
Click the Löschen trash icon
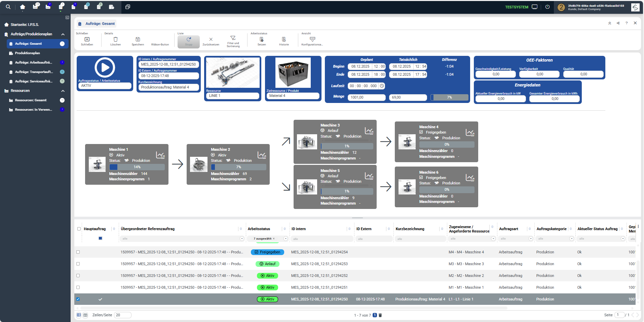[115, 39]
